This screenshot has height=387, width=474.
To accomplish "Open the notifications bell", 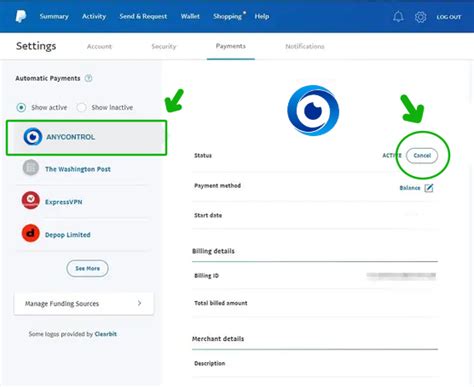I will (398, 17).
